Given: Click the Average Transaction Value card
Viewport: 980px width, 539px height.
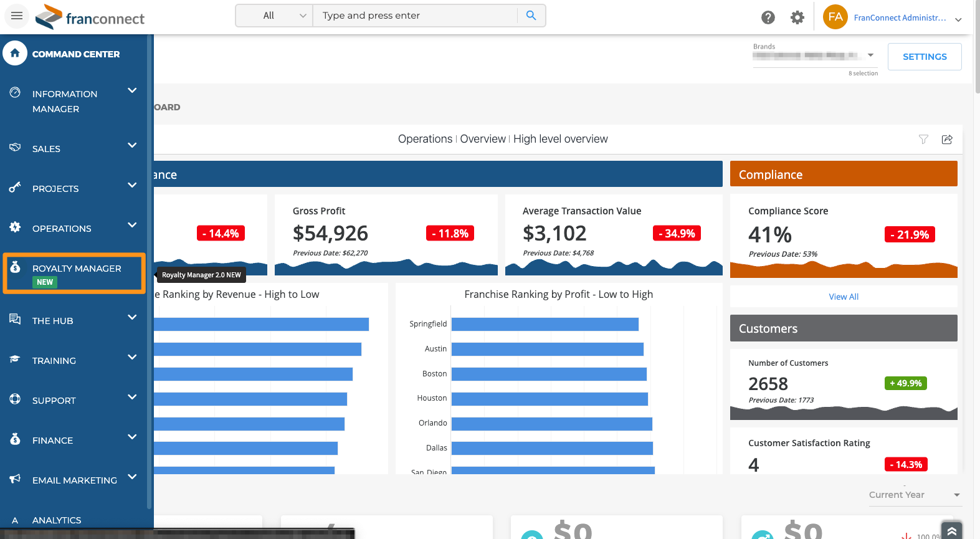Looking at the screenshot, I should click(614, 235).
